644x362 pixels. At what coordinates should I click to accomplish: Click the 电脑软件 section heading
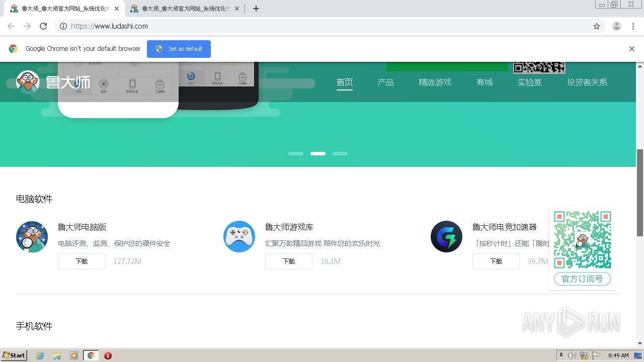[34, 199]
